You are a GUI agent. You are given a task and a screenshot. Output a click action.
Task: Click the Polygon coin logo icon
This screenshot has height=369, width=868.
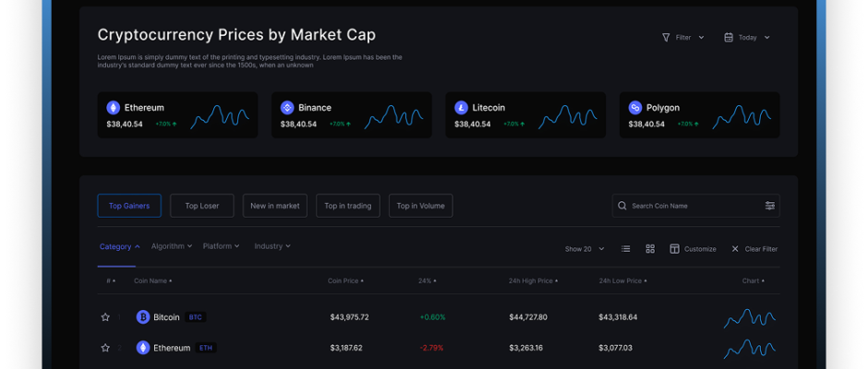[635, 107]
